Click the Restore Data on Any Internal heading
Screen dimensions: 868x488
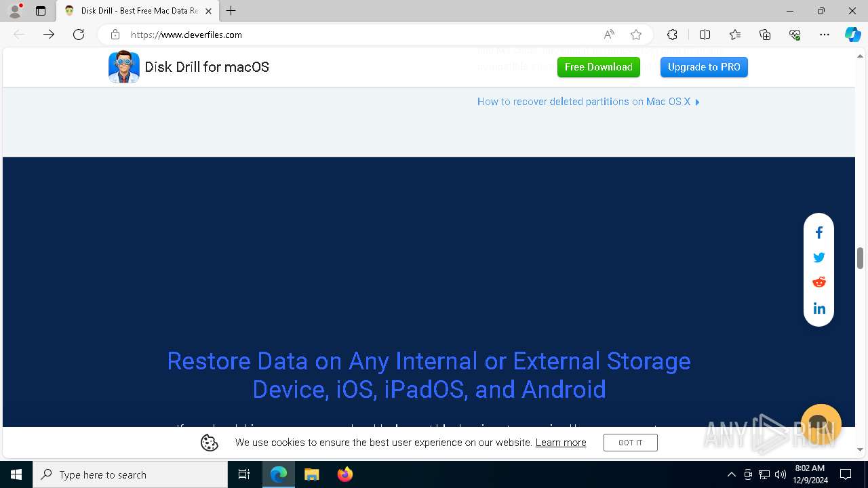pos(429,375)
